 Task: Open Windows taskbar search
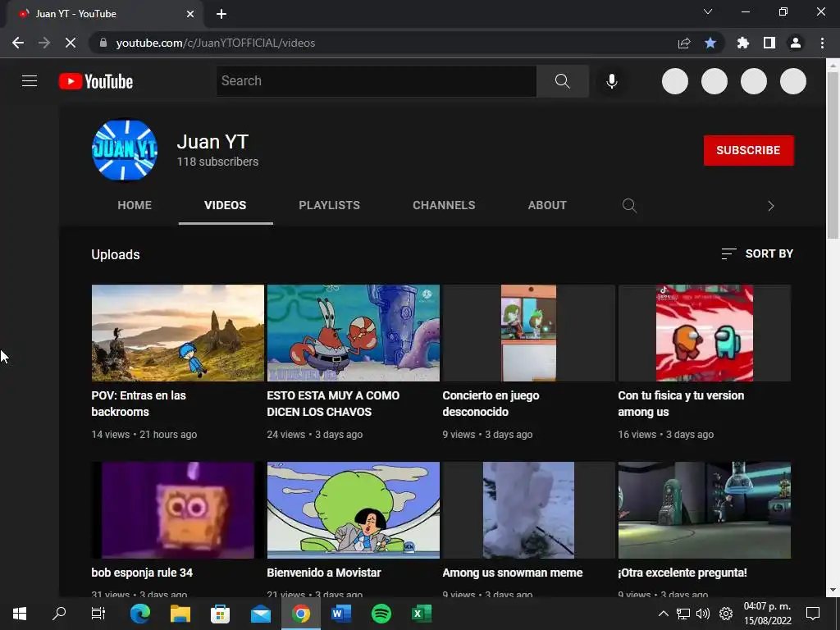(x=59, y=614)
